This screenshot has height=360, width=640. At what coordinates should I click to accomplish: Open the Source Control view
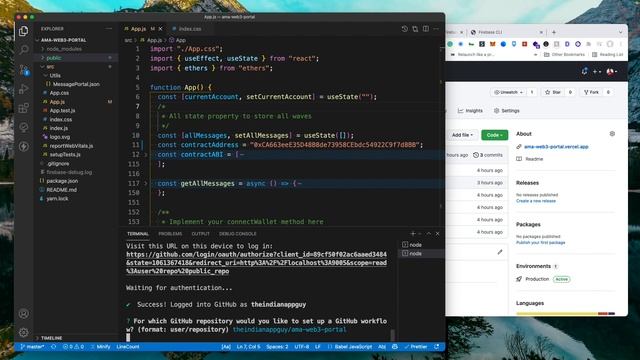pyautogui.click(x=24, y=70)
